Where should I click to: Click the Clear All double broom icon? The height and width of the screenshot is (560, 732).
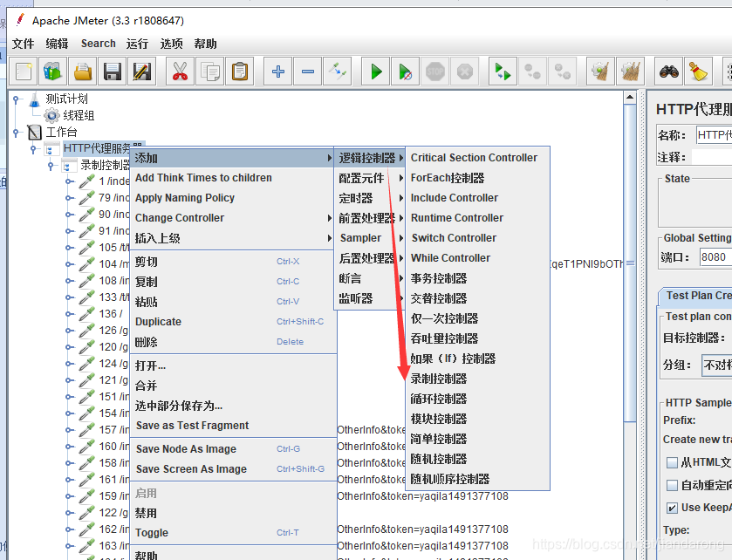click(630, 72)
